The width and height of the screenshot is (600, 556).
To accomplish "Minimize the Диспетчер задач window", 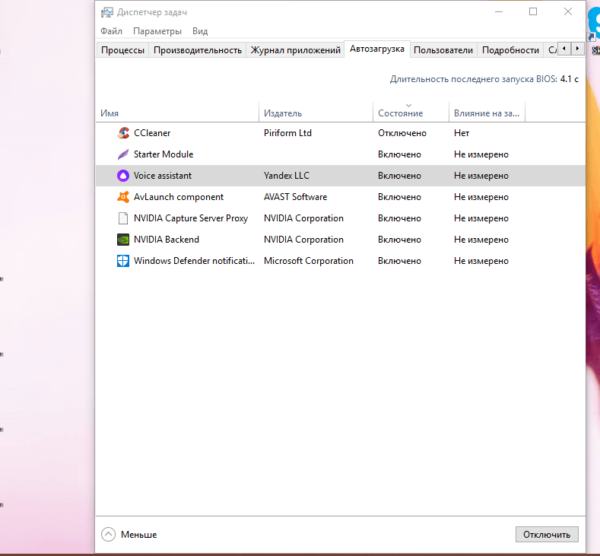I will click(x=499, y=12).
